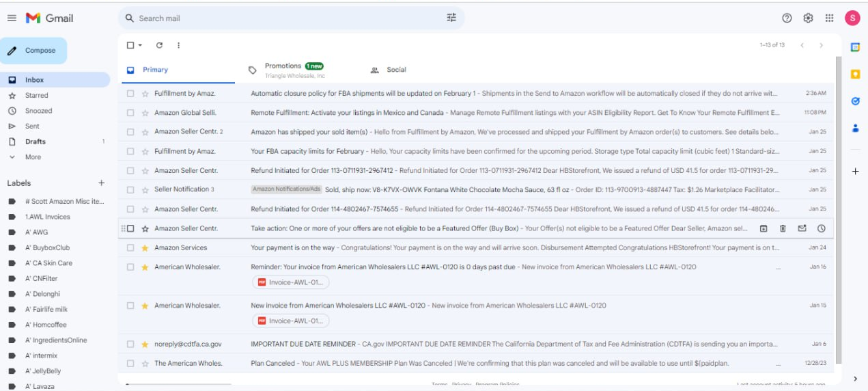Open search options filter icon
Viewport: 868px width, 391px height.
(451, 18)
